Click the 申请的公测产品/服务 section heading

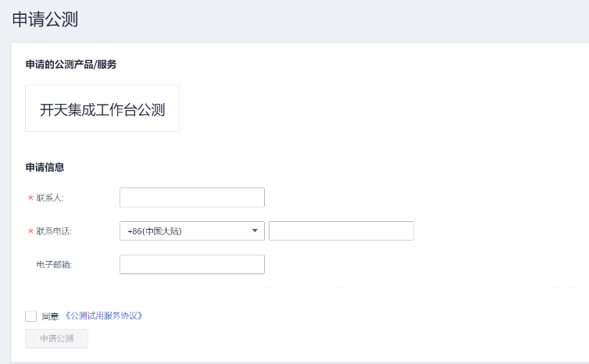[71, 64]
